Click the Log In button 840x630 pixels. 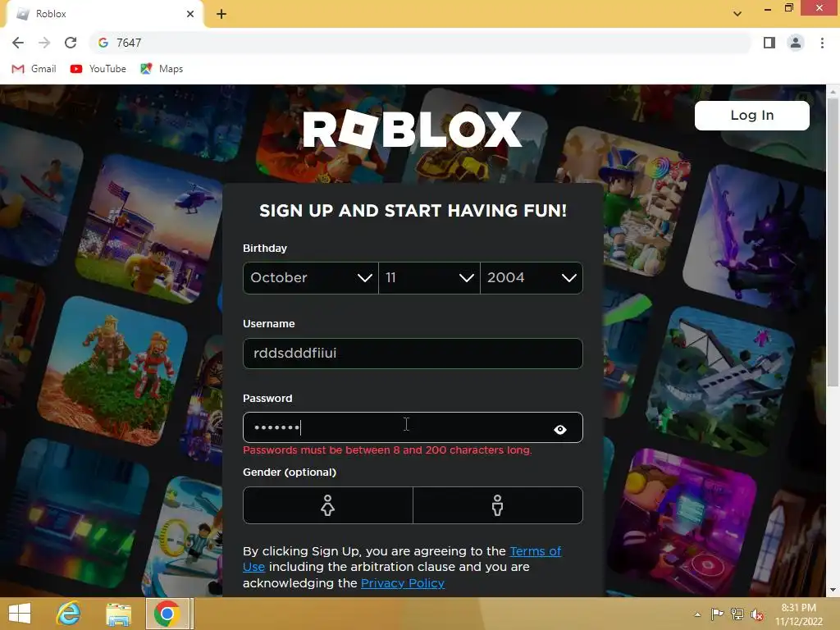(751, 115)
